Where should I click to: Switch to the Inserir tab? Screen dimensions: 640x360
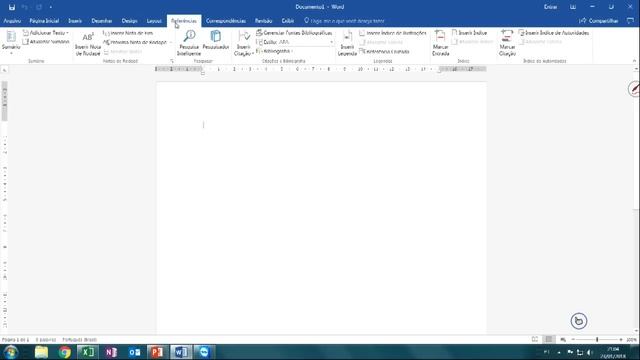pos(75,21)
